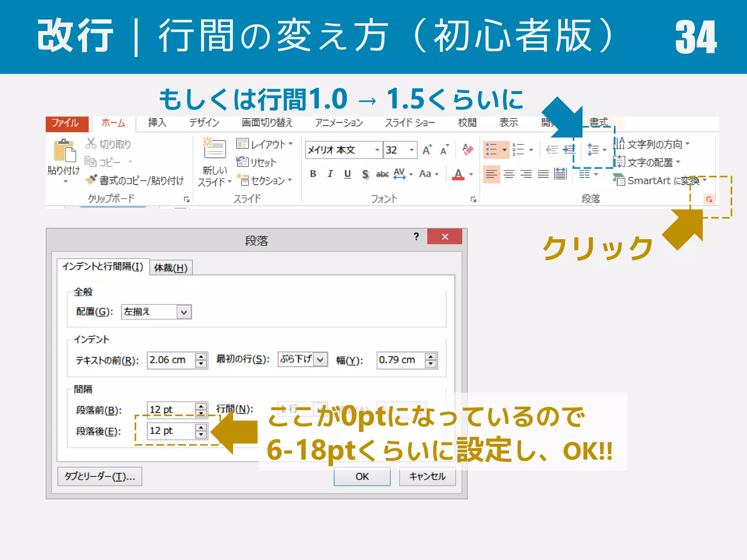Open the Paragraph (段落) dialog launcher
This screenshot has width=747, height=560.
[709, 199]
